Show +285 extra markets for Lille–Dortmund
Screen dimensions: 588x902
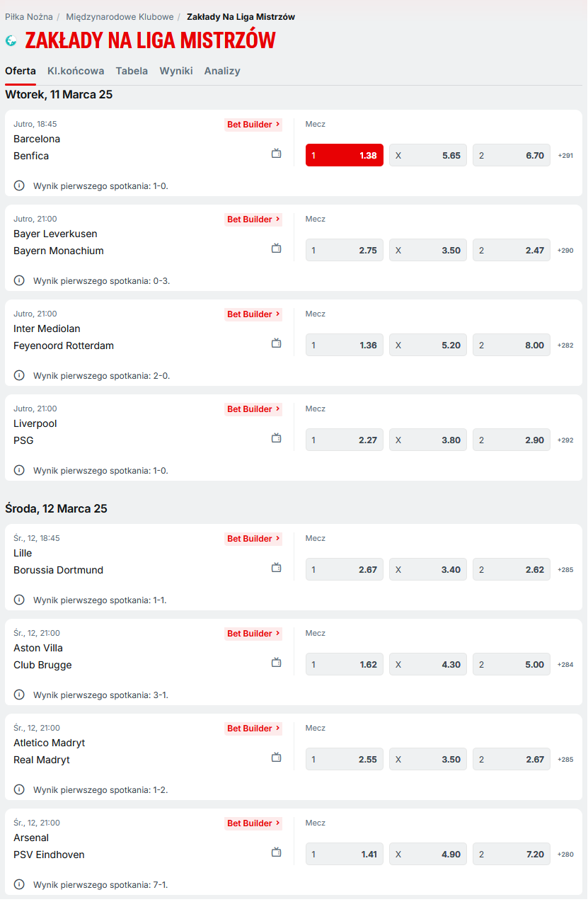pyautogui.click(x=565, y=570)
